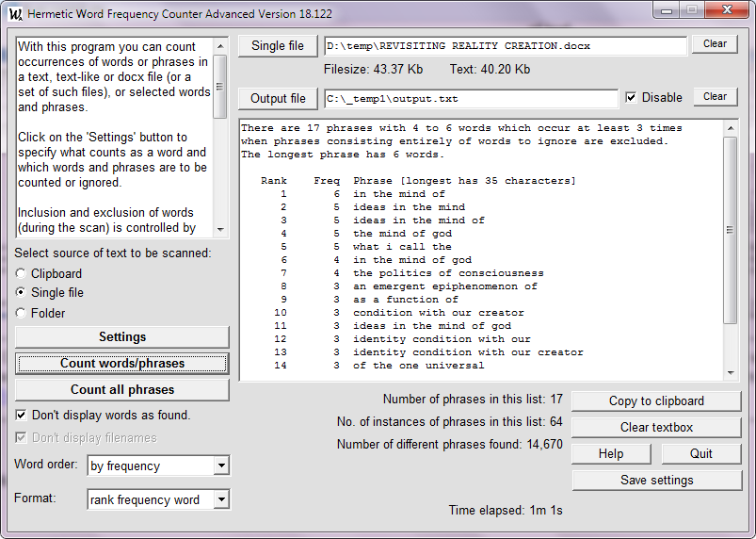This screenshot has width=756, height=539.
Task: Select Single file as text source
Action: point(21,292)
